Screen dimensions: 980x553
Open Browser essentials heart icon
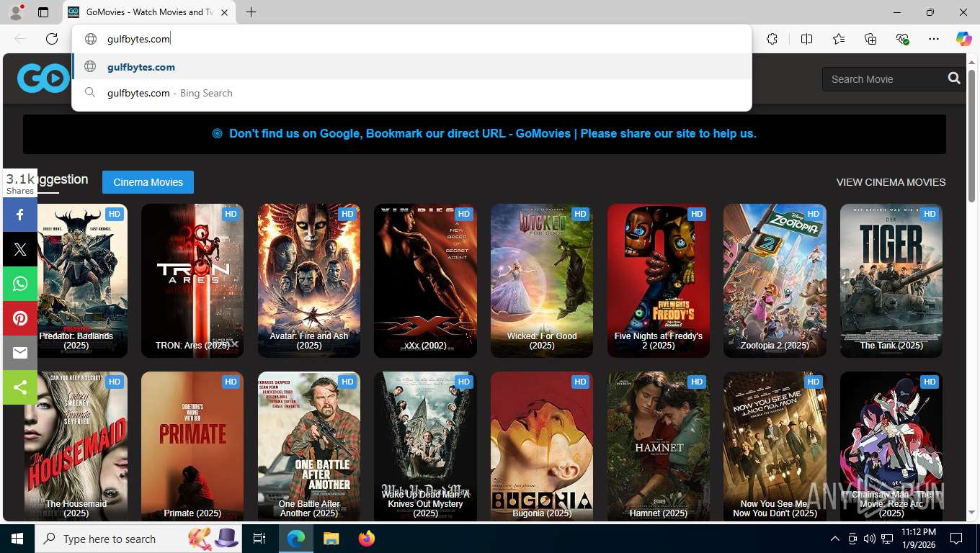point(902,39)
